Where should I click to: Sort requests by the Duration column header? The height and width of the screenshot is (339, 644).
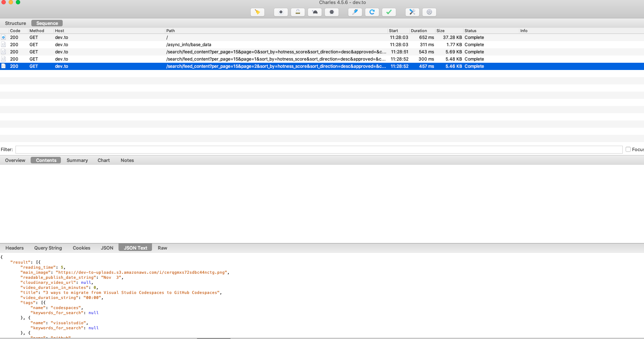(x=419, y=31)
